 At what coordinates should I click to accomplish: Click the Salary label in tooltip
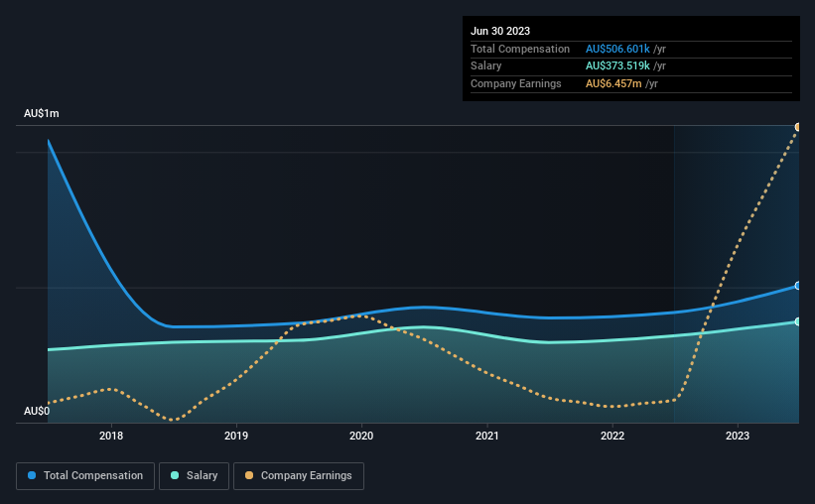pyautogui.click(x=486, y=66)
